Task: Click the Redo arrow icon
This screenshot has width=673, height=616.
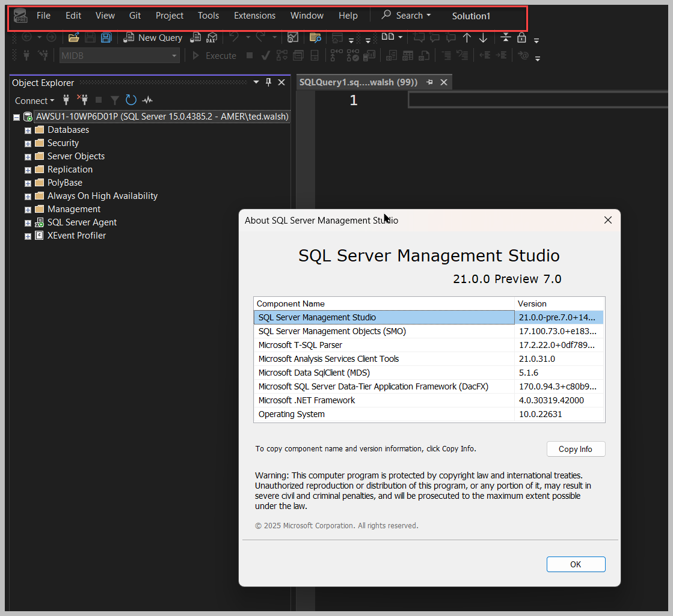Action: click(260, 37)
